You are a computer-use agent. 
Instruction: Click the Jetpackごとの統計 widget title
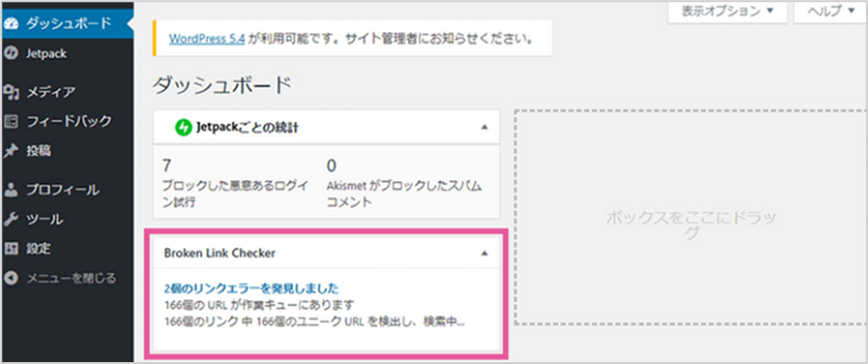(247, 128)
